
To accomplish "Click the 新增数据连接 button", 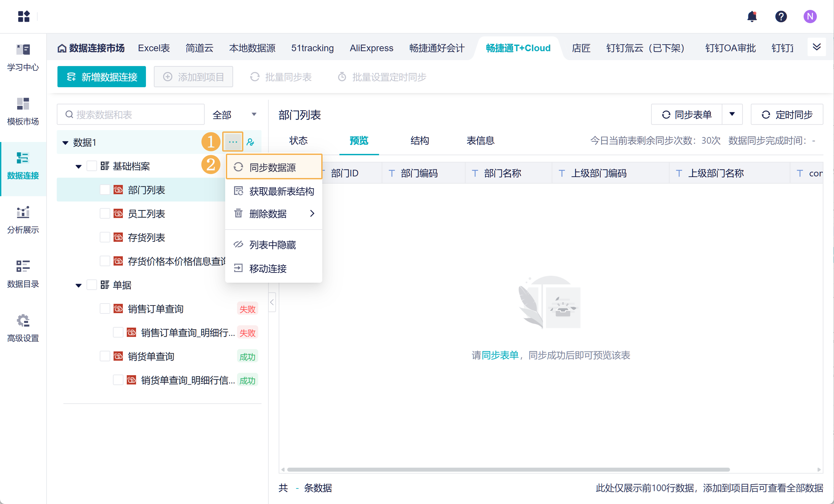I will point(102,77).
